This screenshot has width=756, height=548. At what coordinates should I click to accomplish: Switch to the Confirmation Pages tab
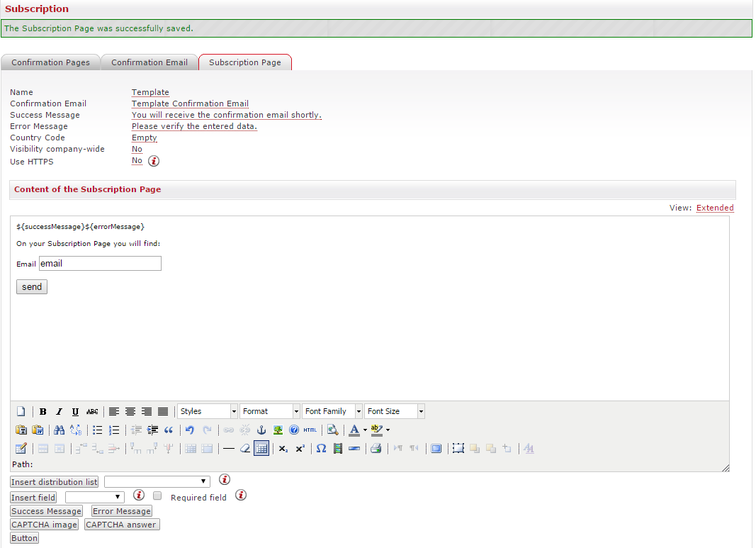(x=51, y=62)
